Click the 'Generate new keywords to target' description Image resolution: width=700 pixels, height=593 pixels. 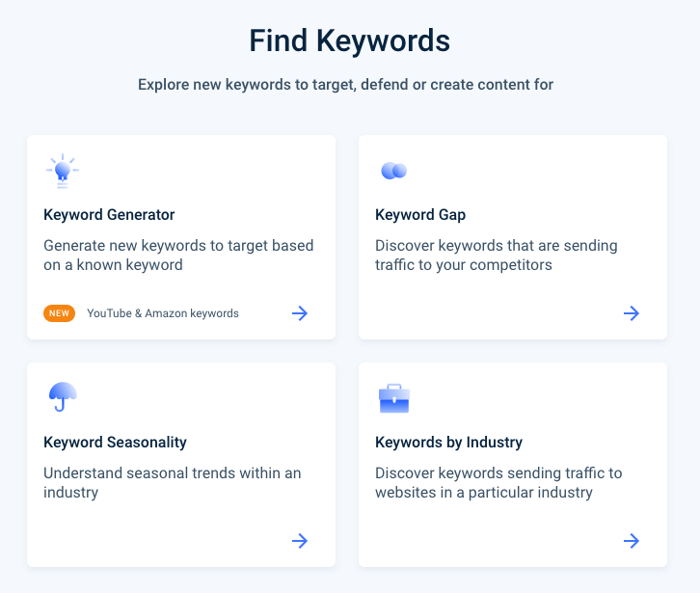coord(178,255)
